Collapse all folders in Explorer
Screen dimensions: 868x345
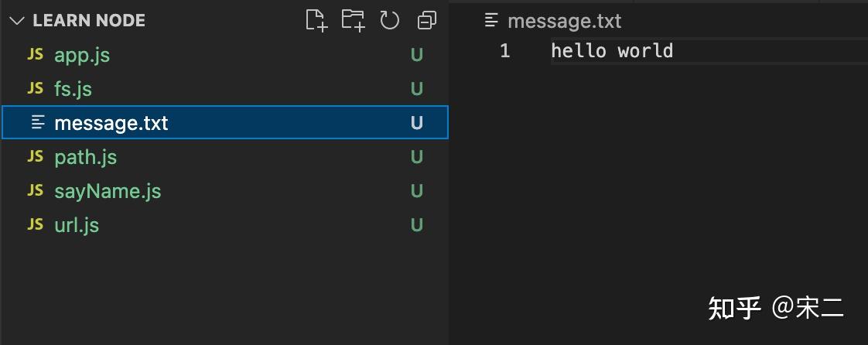coord(426,21)
